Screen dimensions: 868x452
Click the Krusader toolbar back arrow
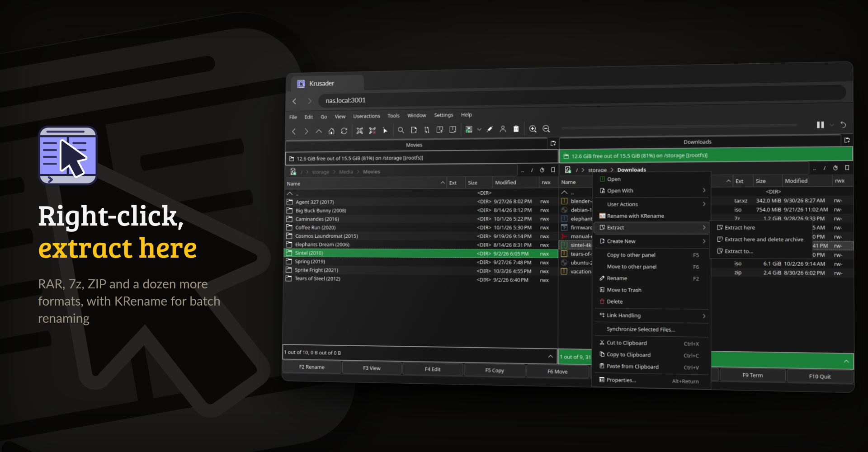tap(294, 132)
